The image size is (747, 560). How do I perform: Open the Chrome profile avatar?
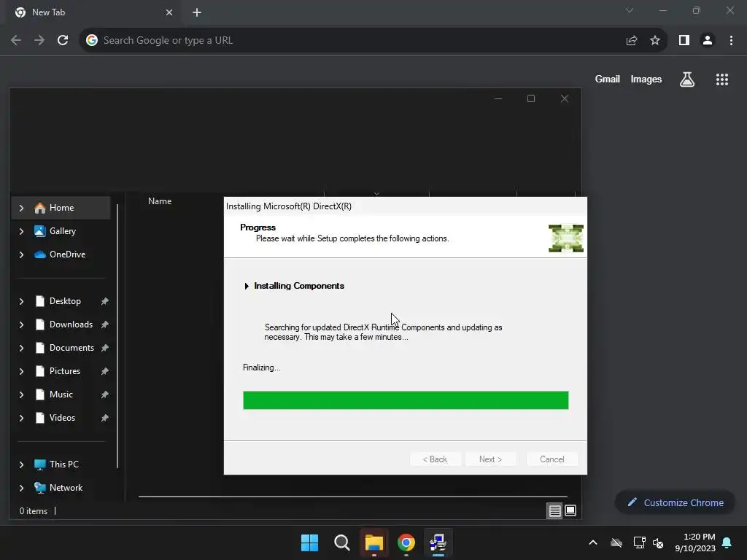708,40
